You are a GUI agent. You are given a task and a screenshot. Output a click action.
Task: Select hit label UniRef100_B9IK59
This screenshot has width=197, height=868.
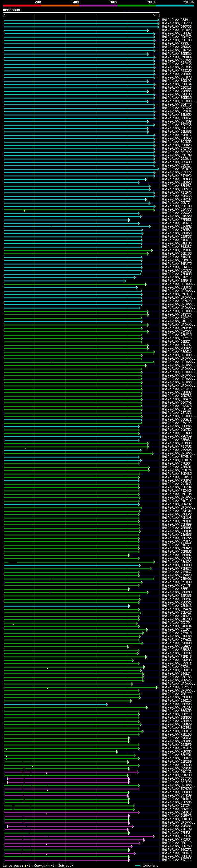point(177,142)
